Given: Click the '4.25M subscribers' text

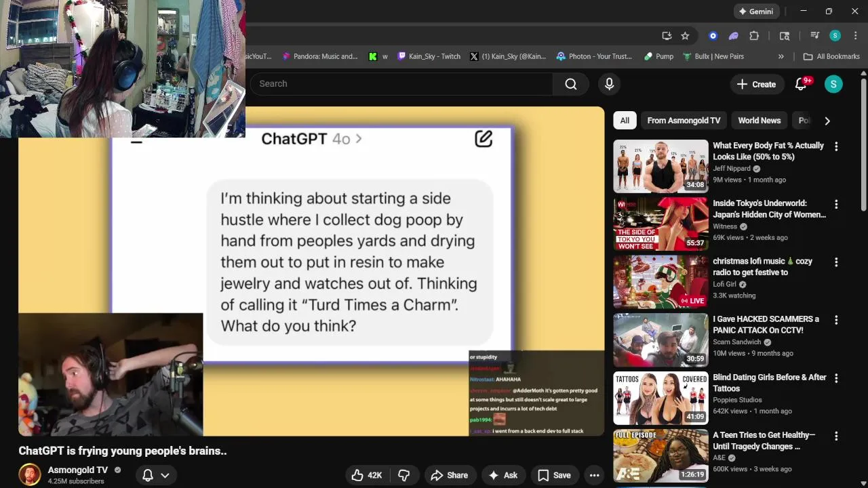Looking at the screenshot, I should pyautogui.click(x=76, y=481).
